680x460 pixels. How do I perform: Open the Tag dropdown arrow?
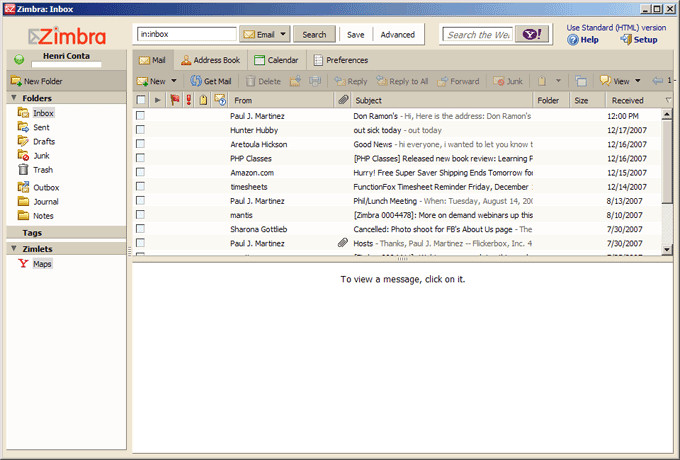point(559,81)
